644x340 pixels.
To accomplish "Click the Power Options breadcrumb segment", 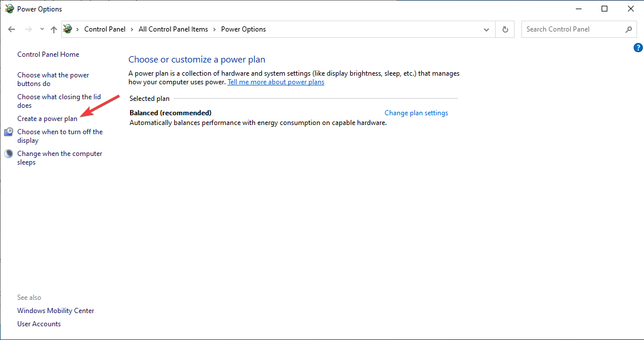I will point(244,29).
